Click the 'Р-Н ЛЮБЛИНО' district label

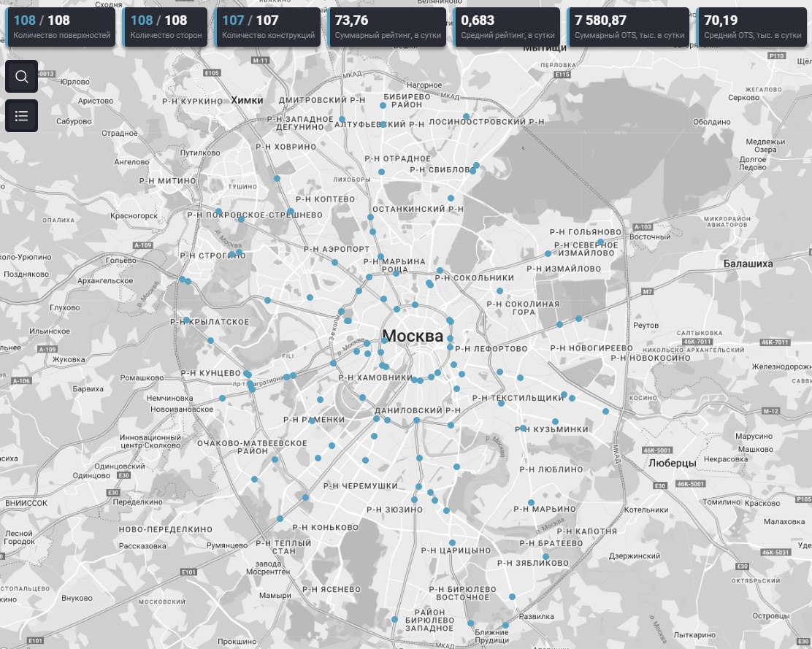click(x=551, y=469)
